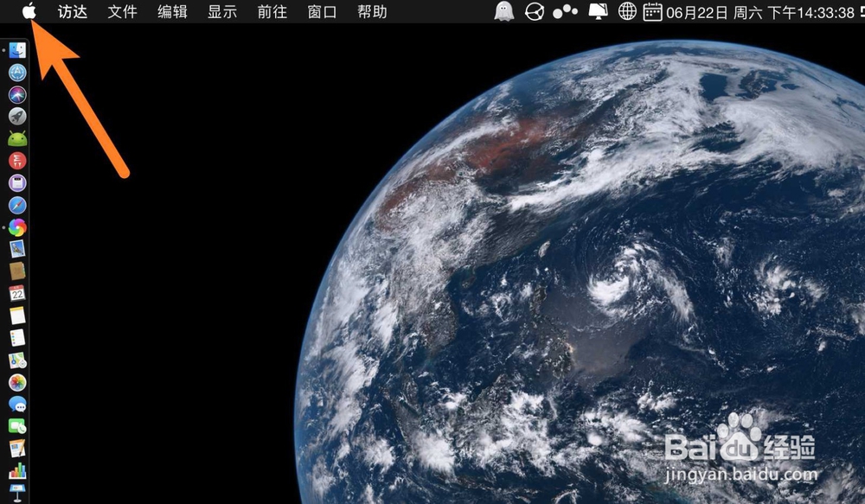Click the ghost icon in the menu bar
The width and height of the screenshot is (865, 504).
point(503,11)
